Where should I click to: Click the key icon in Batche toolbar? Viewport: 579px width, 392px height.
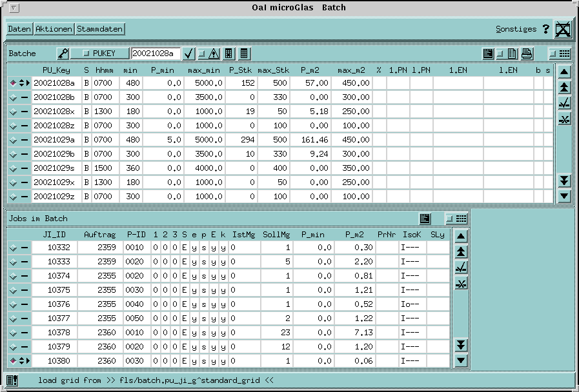[x=63, y=54]
